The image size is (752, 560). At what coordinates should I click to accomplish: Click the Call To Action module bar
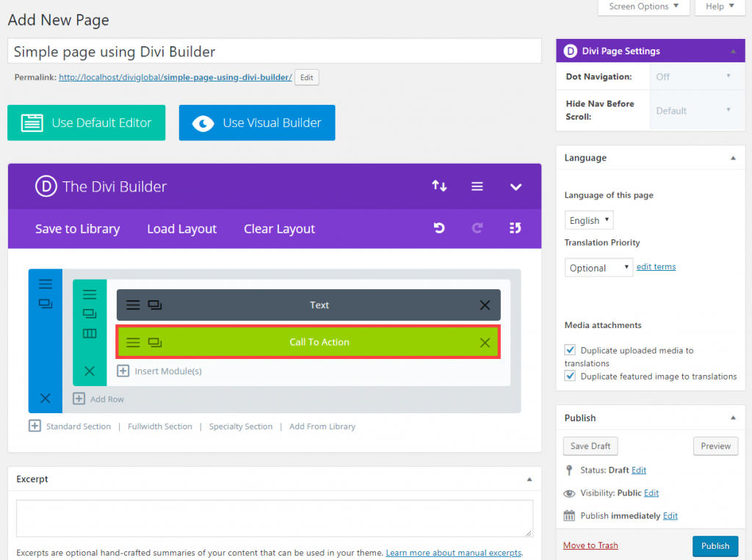point(308,342)
